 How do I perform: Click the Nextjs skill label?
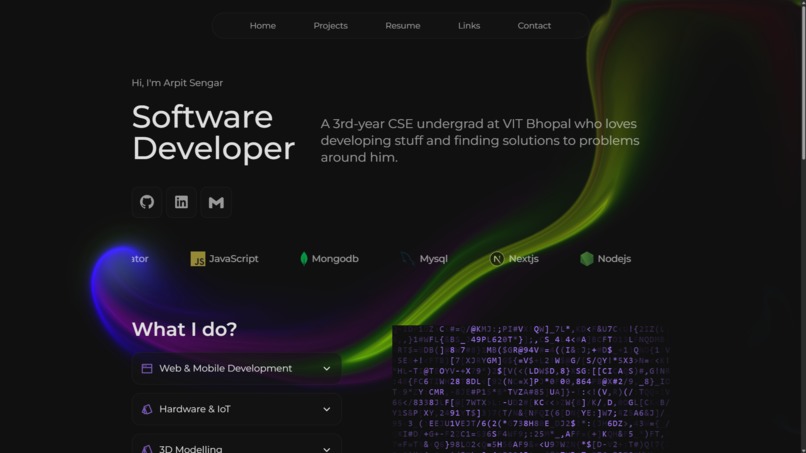pos(523,259)
